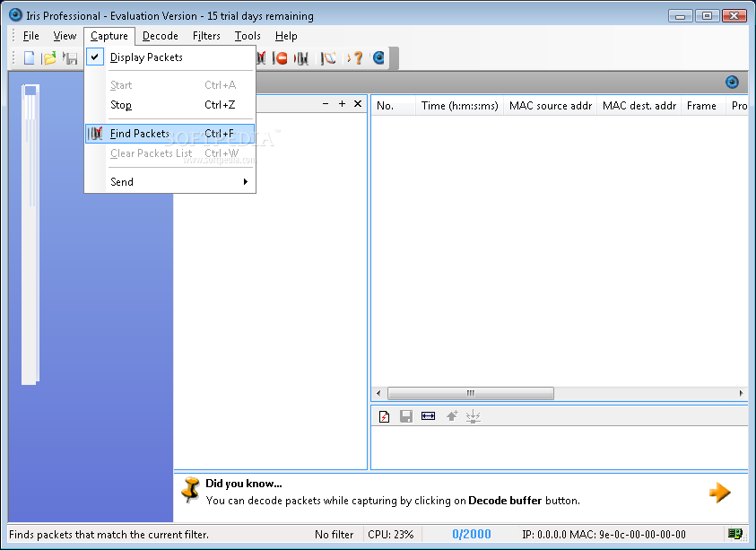Screen dimensions: 756x550
Task: Choose Stop from the Capture menu
Action: 169,105
